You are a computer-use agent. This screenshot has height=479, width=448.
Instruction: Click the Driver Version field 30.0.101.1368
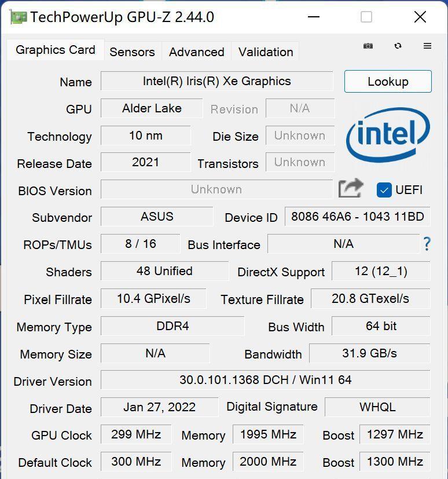coord(266,380)
